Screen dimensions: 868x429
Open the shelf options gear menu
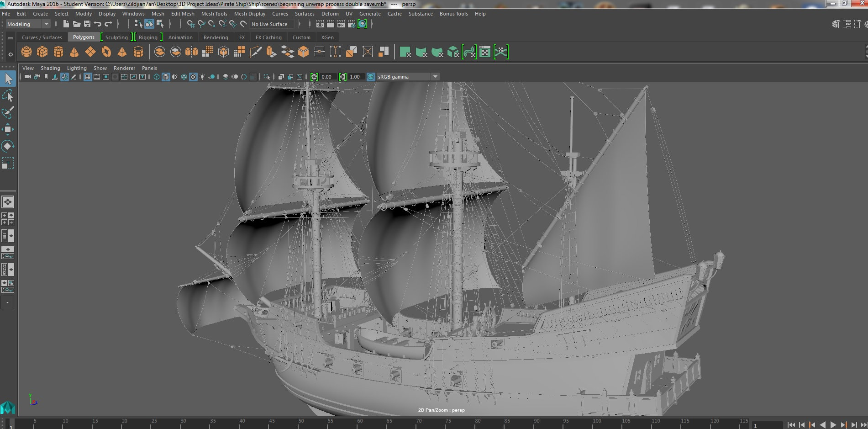[x=11, y=54]
